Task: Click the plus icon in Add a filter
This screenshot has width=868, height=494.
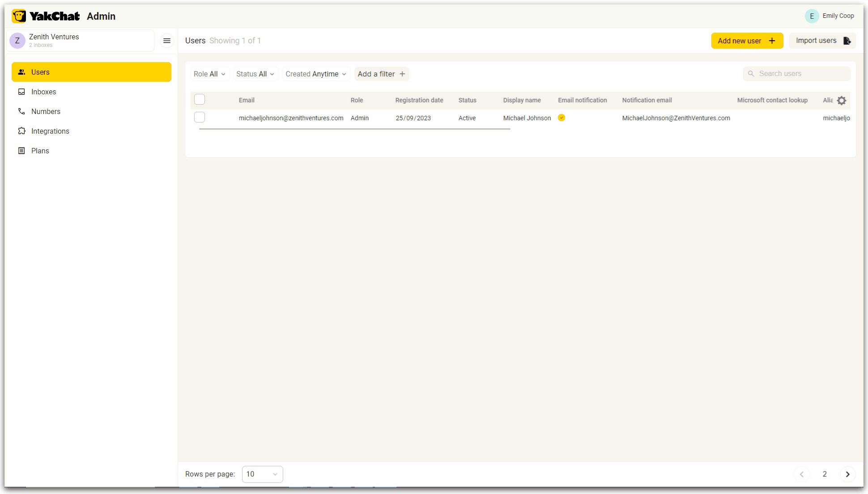Action: click(402, 74)
